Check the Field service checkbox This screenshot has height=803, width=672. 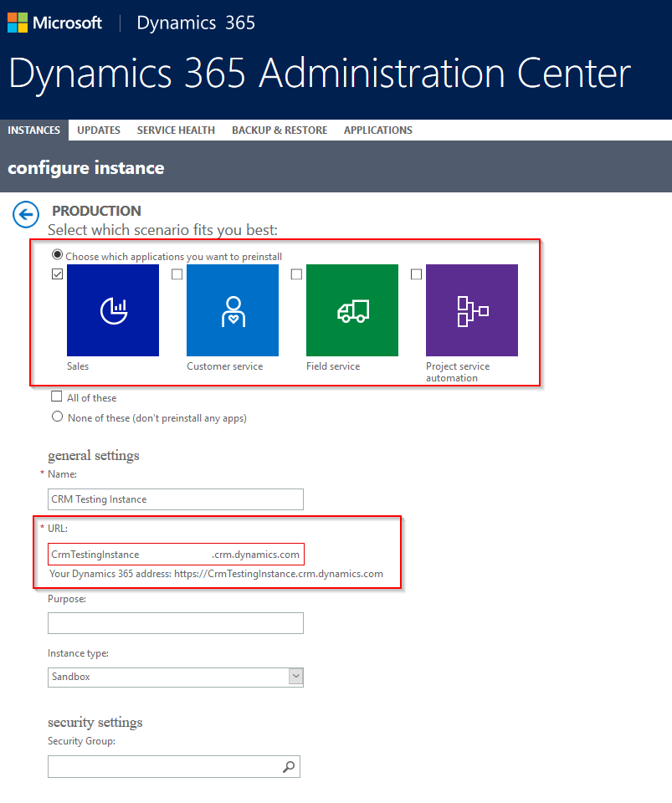pyautogui.click(x=296, y=274)
